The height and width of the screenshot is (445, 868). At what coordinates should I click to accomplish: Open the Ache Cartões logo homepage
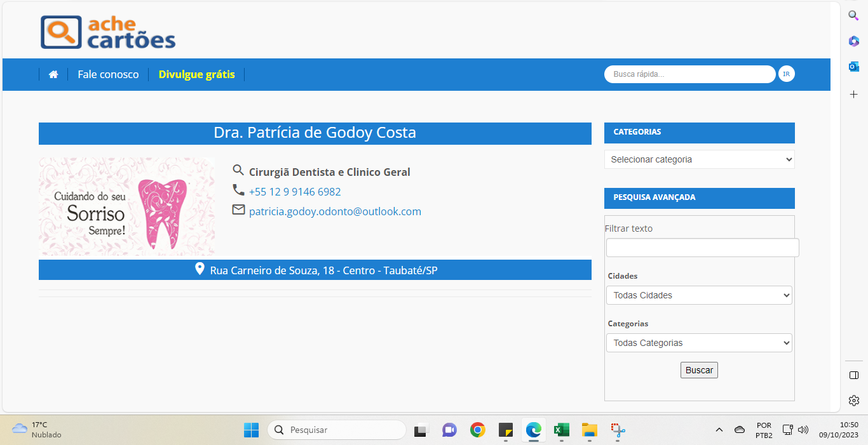[x=108, y=32]
